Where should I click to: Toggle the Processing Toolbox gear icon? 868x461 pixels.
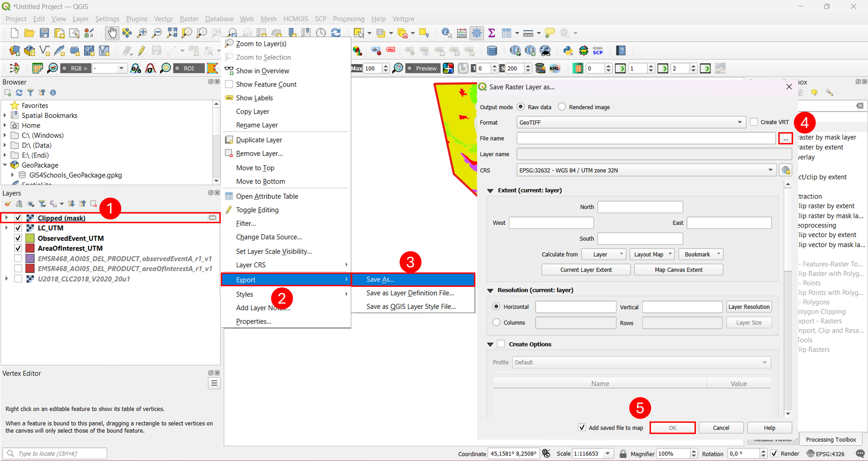click(x=476, y=33)
